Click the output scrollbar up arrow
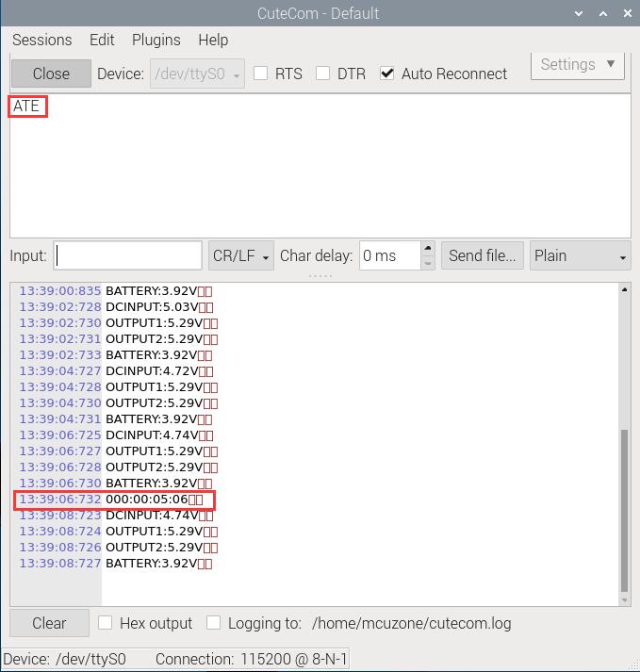Screen dimensions: 640x672 tap(625, 289)
